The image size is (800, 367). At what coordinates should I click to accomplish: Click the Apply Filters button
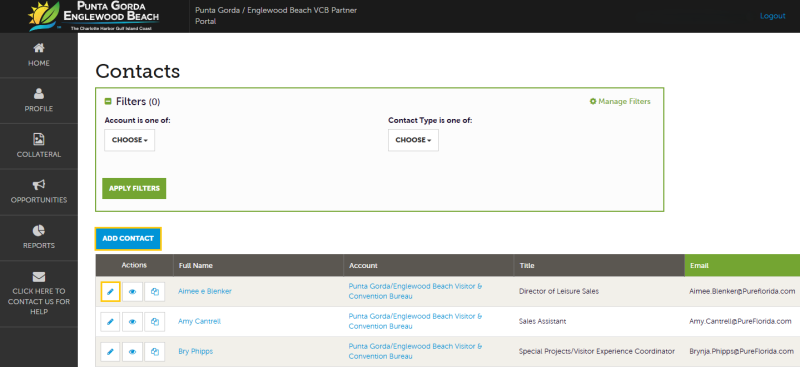tap(134, 188)
